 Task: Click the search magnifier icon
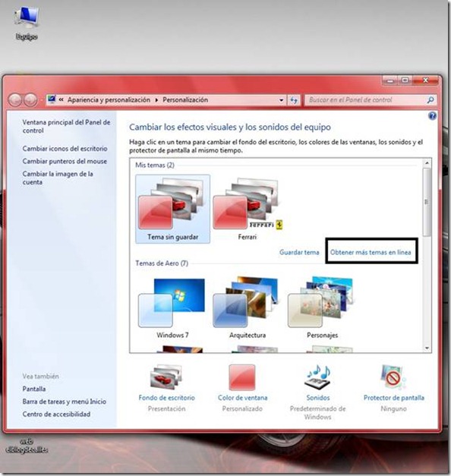click(430, 100)
